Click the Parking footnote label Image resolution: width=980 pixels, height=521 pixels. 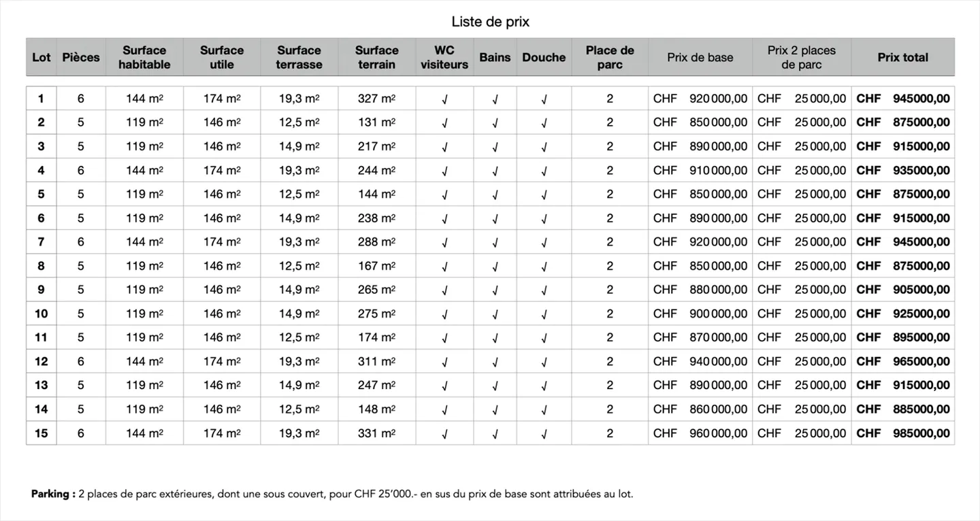pyautogui.click(x=53, y=494)
